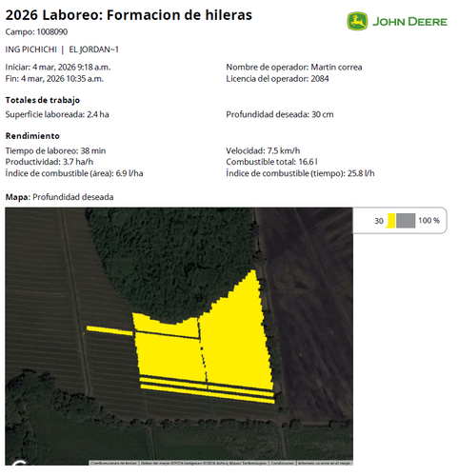Click the 'Mapa: Profundidad deseada' caption

click(59, 197)
